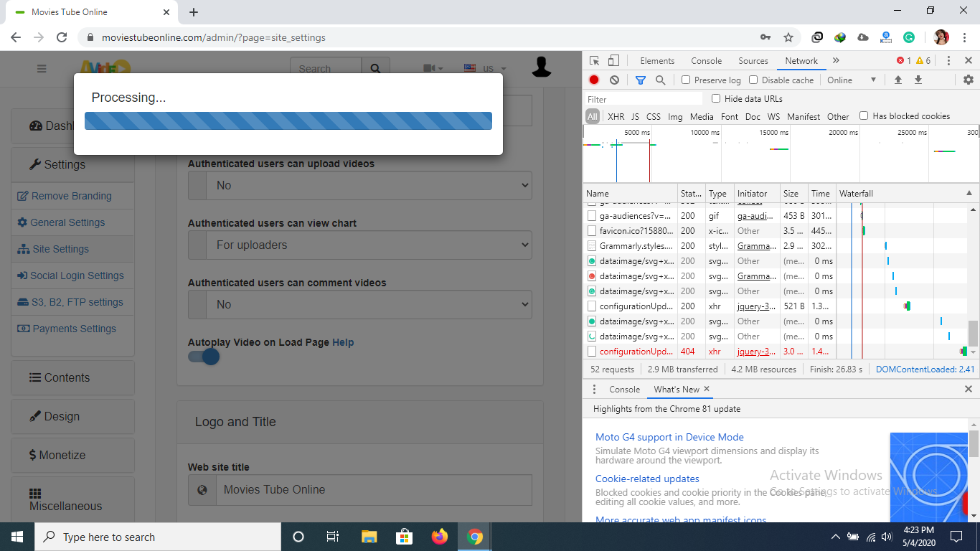Switch to the Elements tab
The image size is (980, 551).
657,61
